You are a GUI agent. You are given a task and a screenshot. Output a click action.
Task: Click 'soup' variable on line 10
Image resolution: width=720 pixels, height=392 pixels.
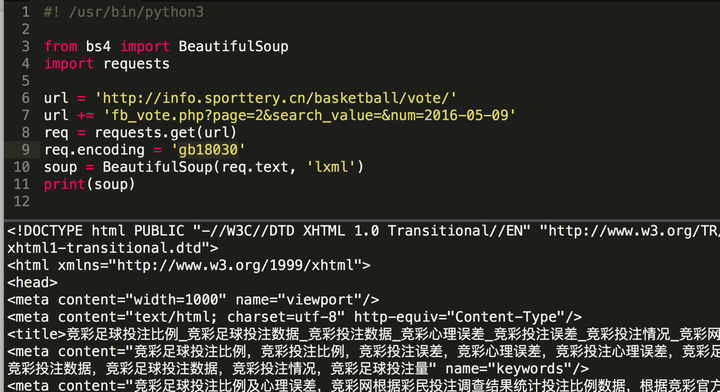pos(61,167)
